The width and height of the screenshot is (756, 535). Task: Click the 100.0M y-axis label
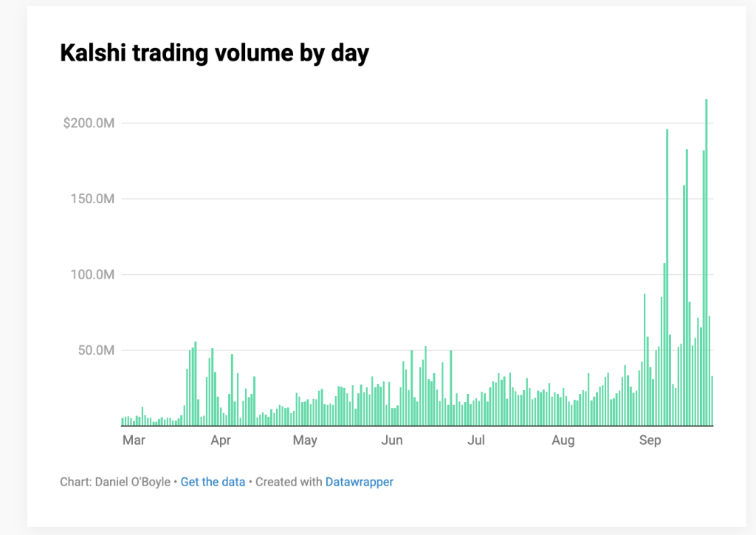(93, 275)
